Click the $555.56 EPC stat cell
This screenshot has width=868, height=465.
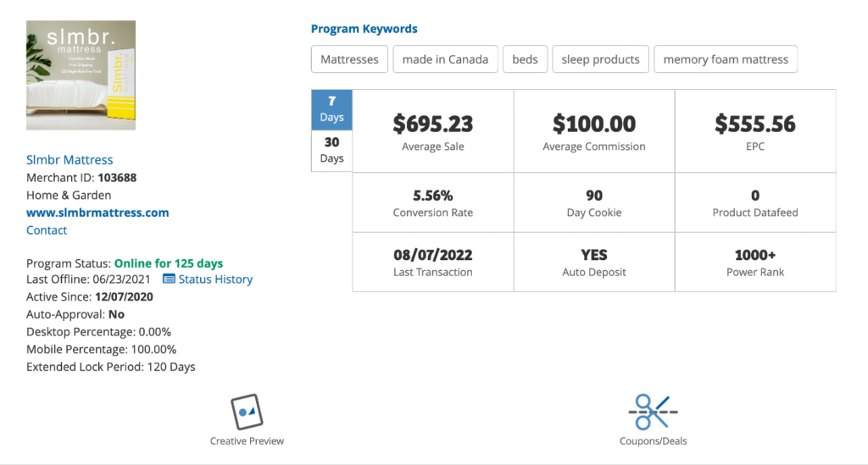point(754,131)
